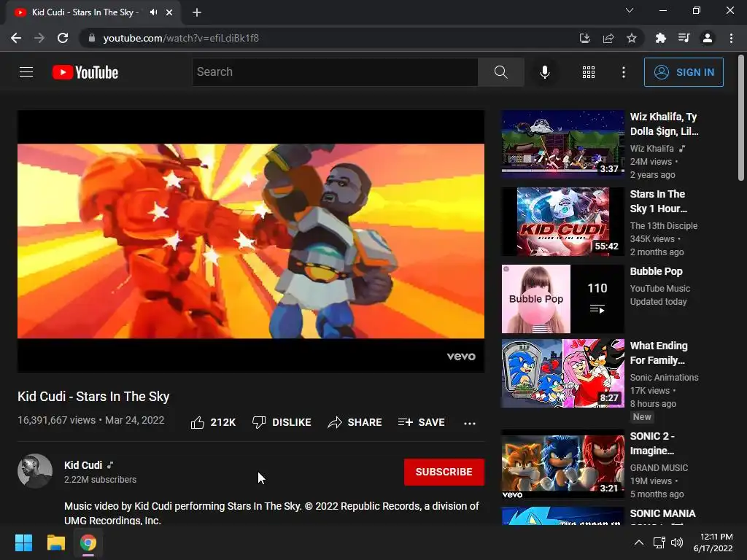Image resolution: width=747 pixels, height=560 pixels.
Task: Open Stars In The Sky 1 Hour title
Action: click(x=659, y=201)
